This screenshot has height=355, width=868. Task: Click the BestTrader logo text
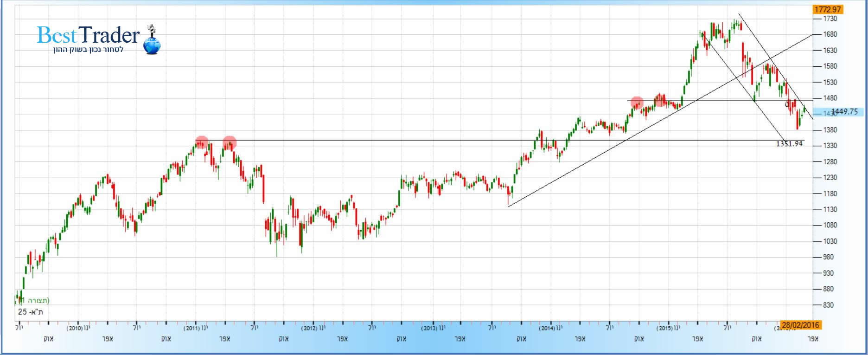pos(88,35)
